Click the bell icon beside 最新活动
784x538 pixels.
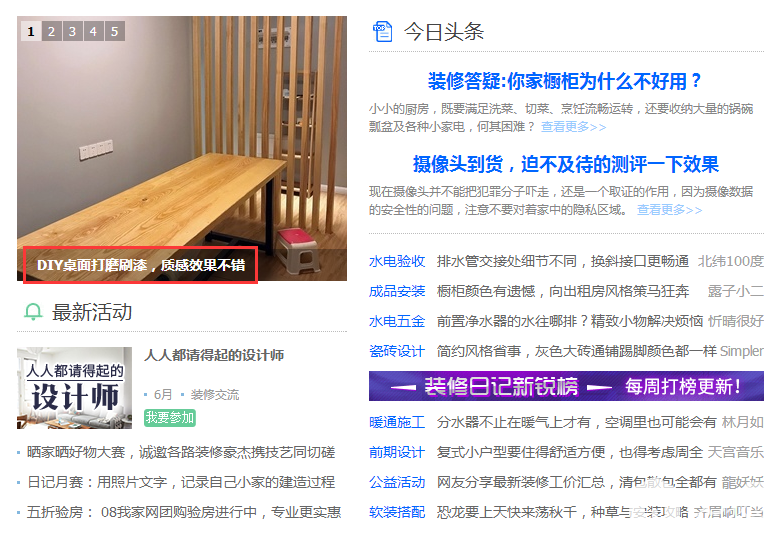pos(33,312)
